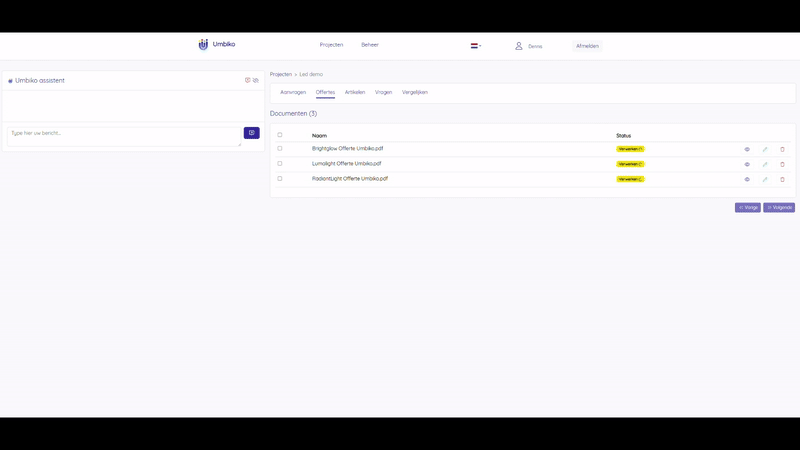The height and width of the screenshot is (450, 800).
Task: Click the Documenten (3) heading
Action: pyautogui.click(x=293, y=114)
